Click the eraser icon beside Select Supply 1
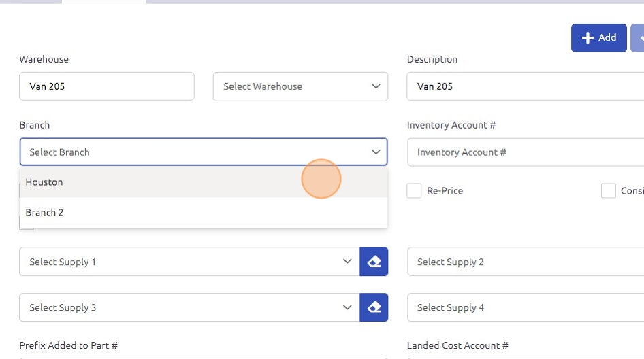The width and height of the screenshot is (644, 359). pos(374,262)
